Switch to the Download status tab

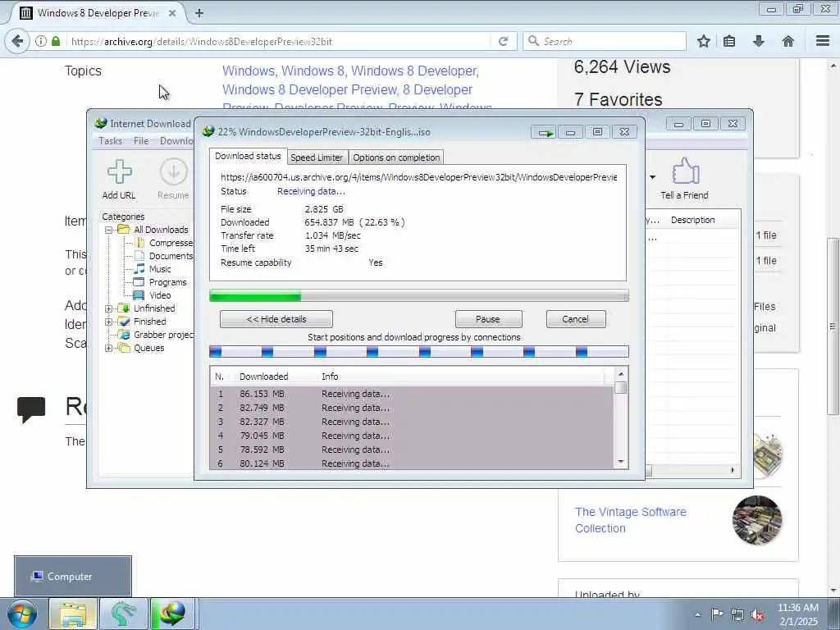click(x=248, y=156)
